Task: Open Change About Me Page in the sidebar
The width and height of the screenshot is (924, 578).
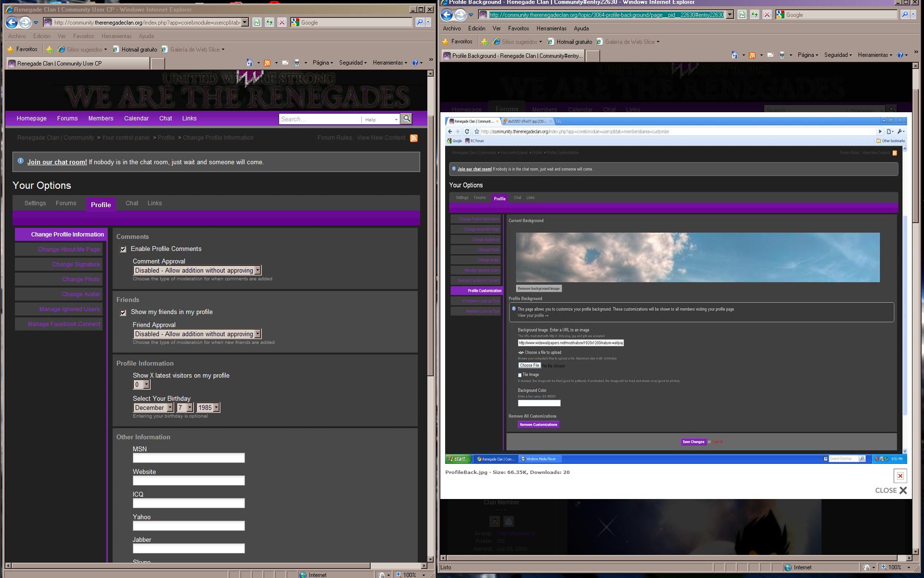Action: (59, 250)
